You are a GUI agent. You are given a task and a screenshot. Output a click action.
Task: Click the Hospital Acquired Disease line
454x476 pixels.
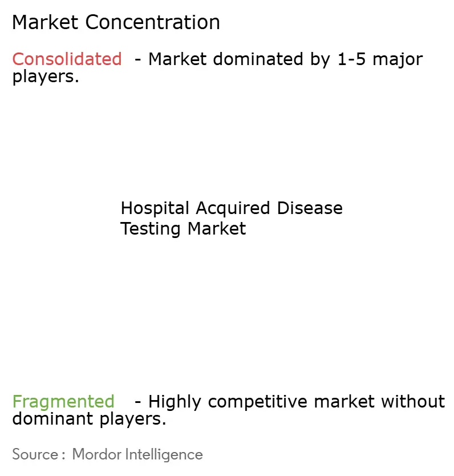pos(232,208)
